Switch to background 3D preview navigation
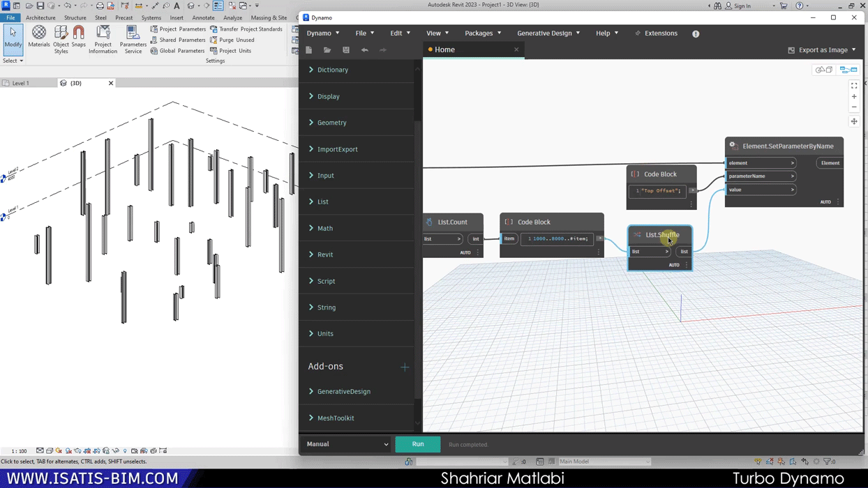The height and width of the screenshot is (488, 868). [824, 70]
